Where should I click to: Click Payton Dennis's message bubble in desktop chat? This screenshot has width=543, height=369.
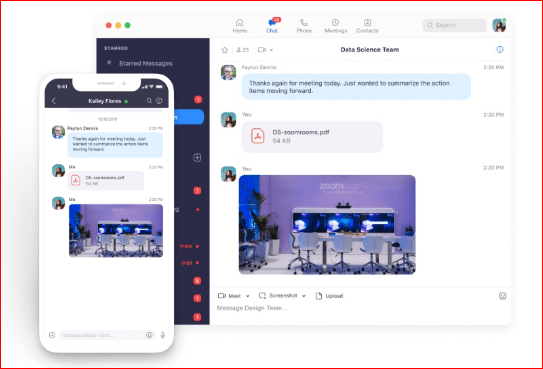pos(356,87)
